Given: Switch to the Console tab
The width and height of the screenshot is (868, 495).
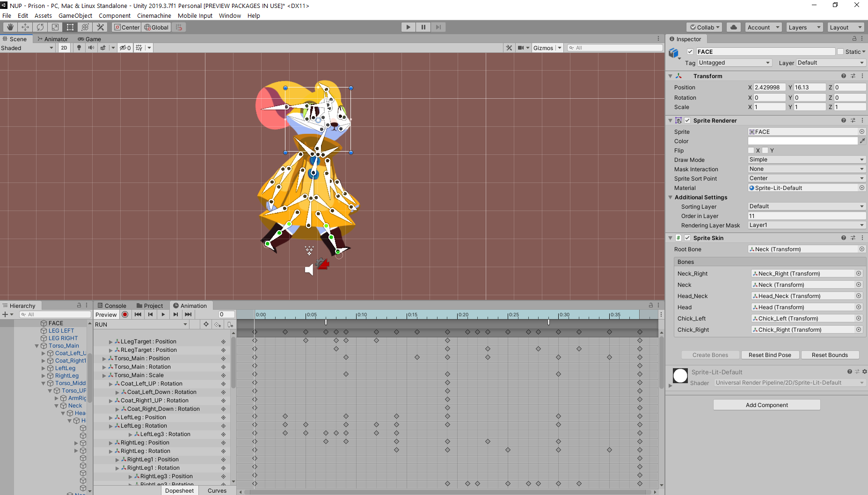Looking at the screenshot, I should click(x=112, y=306).
